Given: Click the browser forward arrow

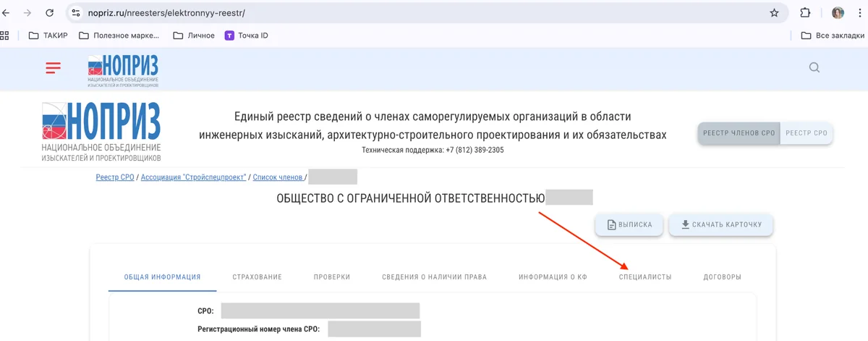Looking at the screenshot, I should click(x=27, y=13).
